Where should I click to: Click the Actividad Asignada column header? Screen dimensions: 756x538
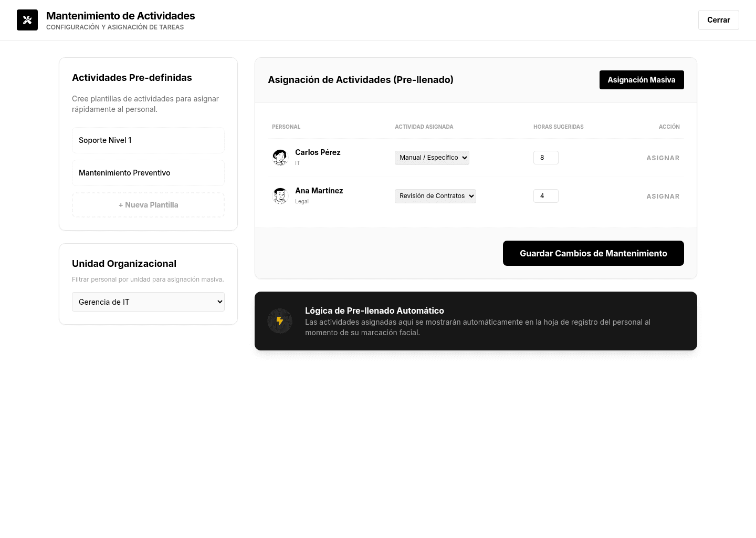[x=424, y=127]
